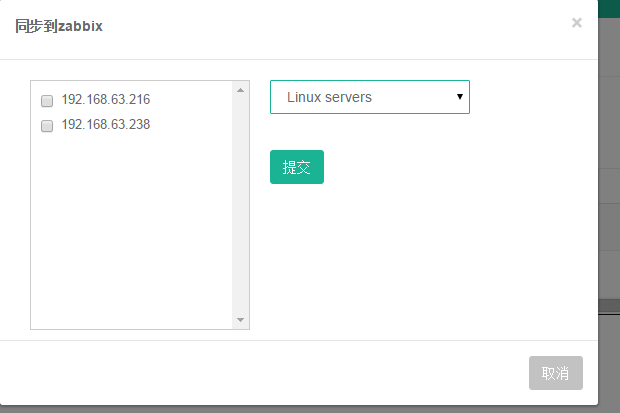Screen dimensions: 620x413
Task: Click the host list scroll up arrow
Action: click(x=240, y=90)
